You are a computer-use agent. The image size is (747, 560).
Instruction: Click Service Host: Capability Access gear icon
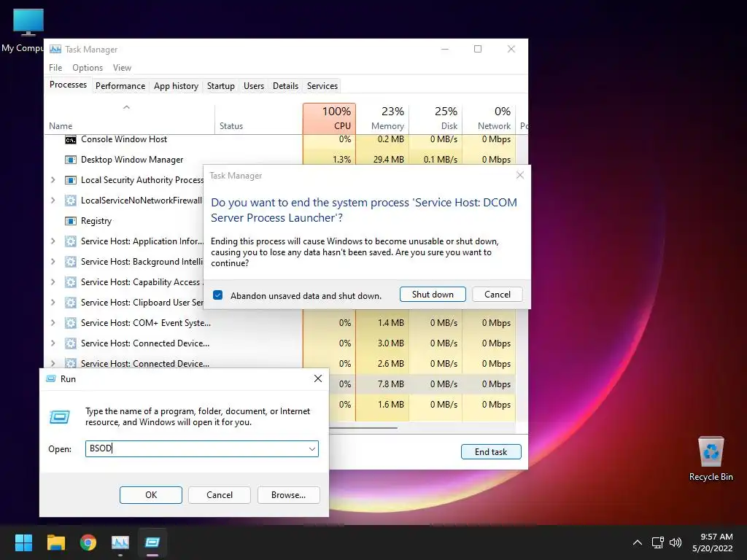click(71, 282)
